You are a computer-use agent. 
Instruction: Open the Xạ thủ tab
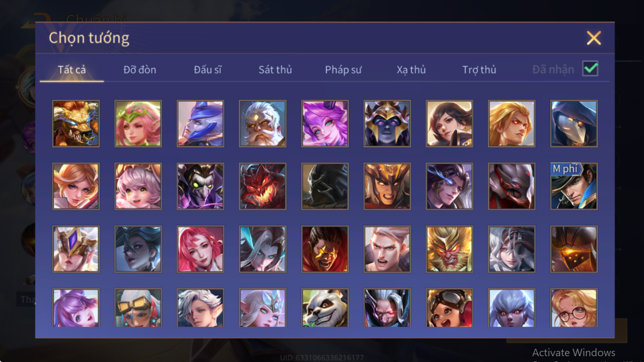point(411,69)
